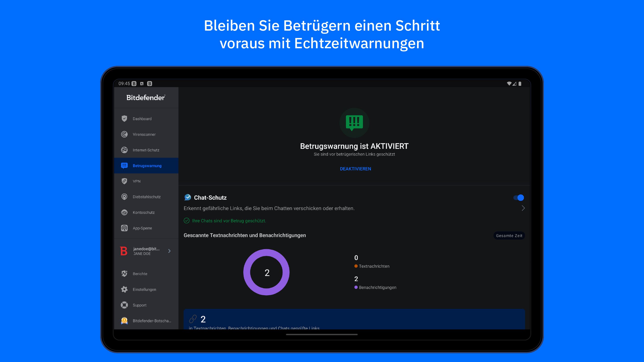Click the 2 count above Benachrichtigungen
The height and width of the screenshot is (362, 644).
point(356,279)
